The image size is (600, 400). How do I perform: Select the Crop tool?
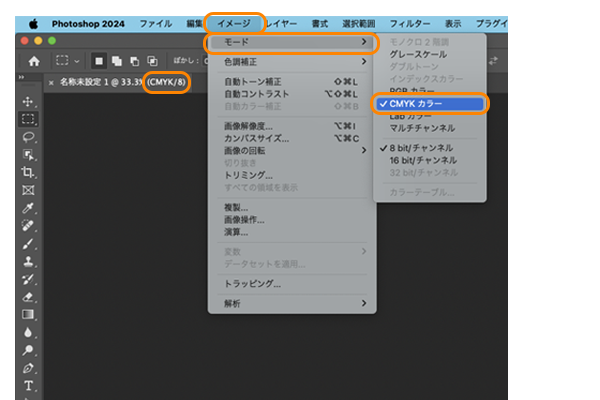[28, 172]
